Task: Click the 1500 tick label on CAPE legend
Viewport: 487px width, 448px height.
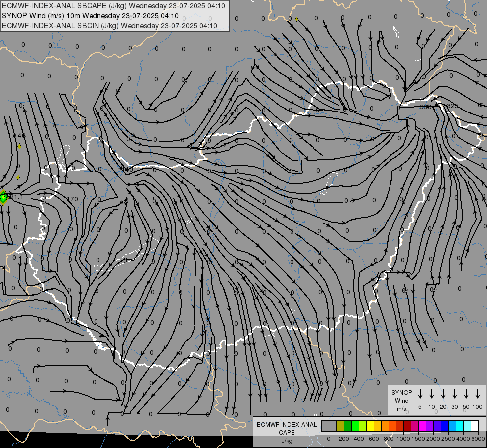Action: [x=418, y=439]
